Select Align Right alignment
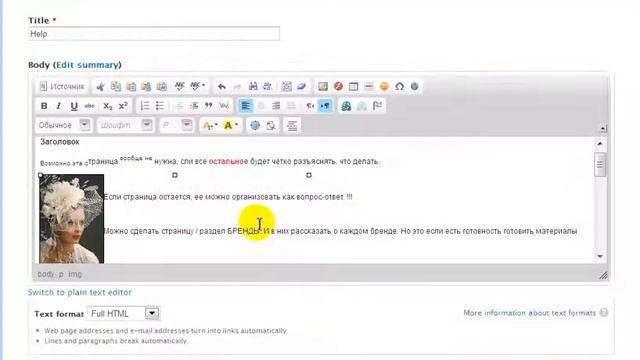 pyautogui.click(x=276, y=106)
